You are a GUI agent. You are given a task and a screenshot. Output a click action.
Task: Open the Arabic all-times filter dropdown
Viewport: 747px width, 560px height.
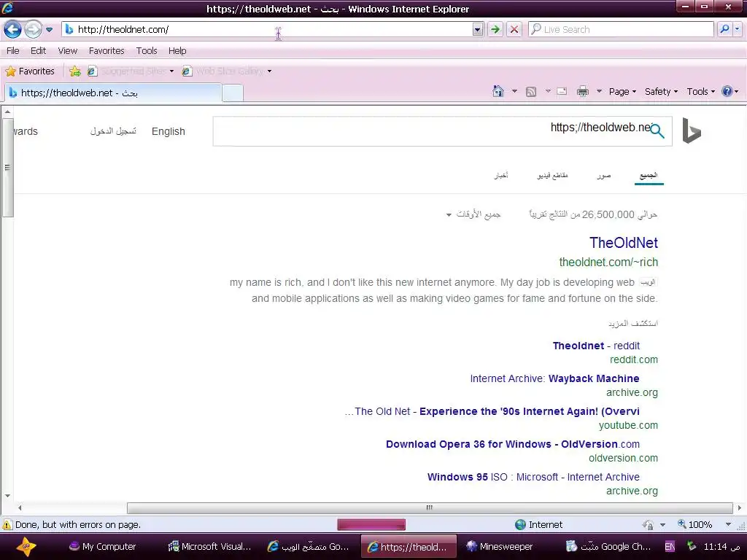click(473, 215)
